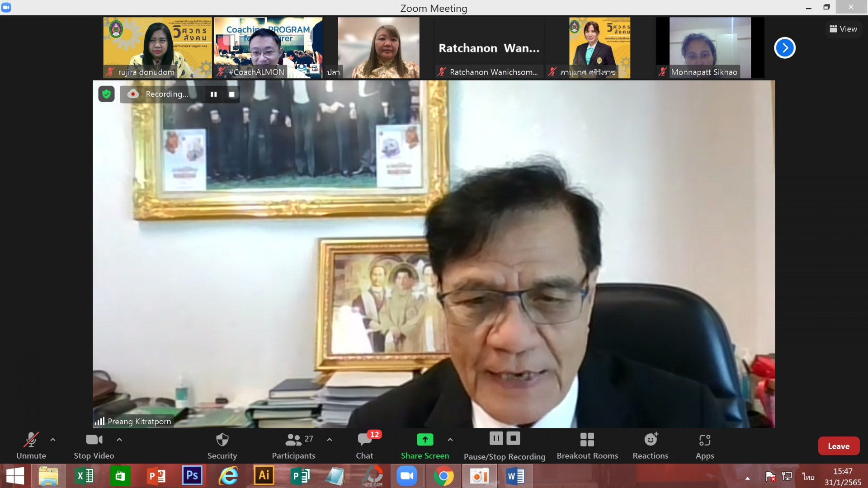868x488 pixels.
Task: Expand audio options arrow beside Unmute
Action: click(x=53, y=439)
